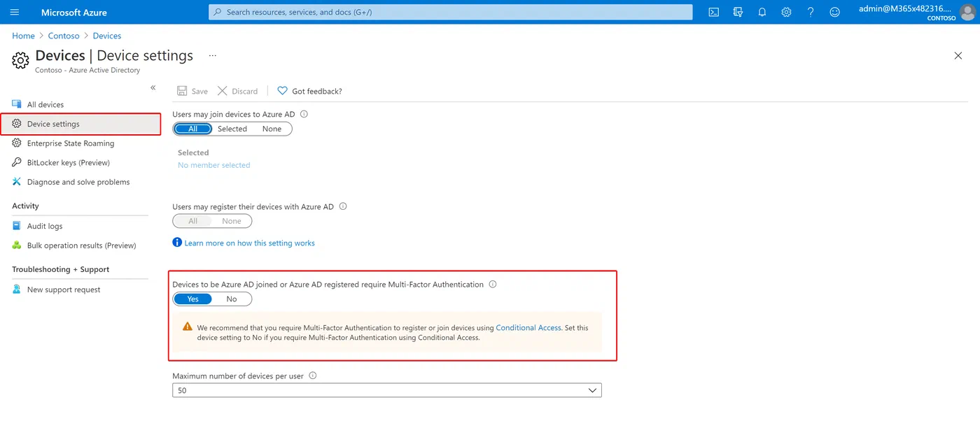Set join devices option to None
Image resolution: width=980 pixels, height=421 pixels.
tap(272, 129)
